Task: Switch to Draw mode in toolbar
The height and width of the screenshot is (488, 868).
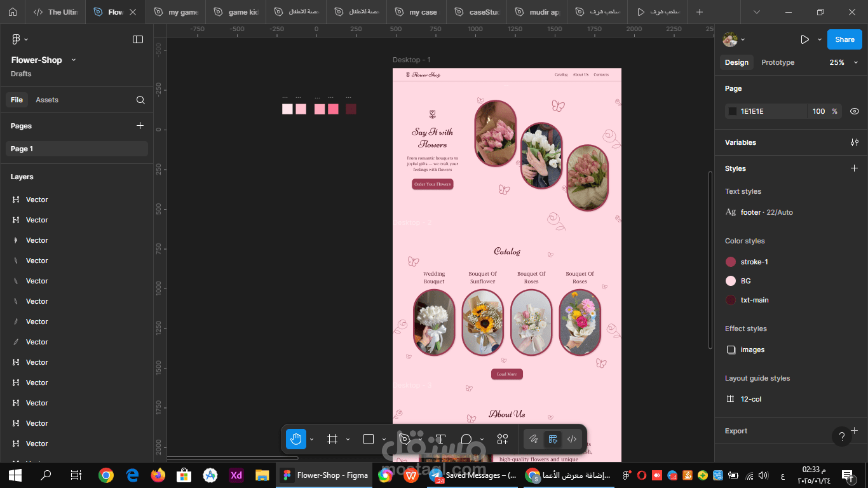Action: (534, 439)
